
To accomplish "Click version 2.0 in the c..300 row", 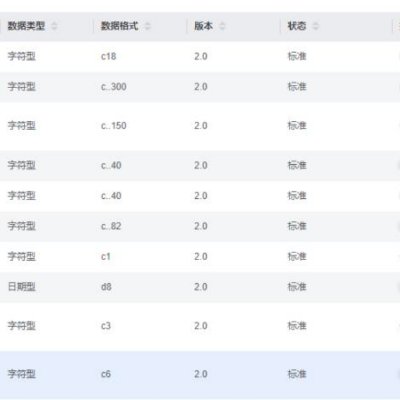I will pos(201,87).
